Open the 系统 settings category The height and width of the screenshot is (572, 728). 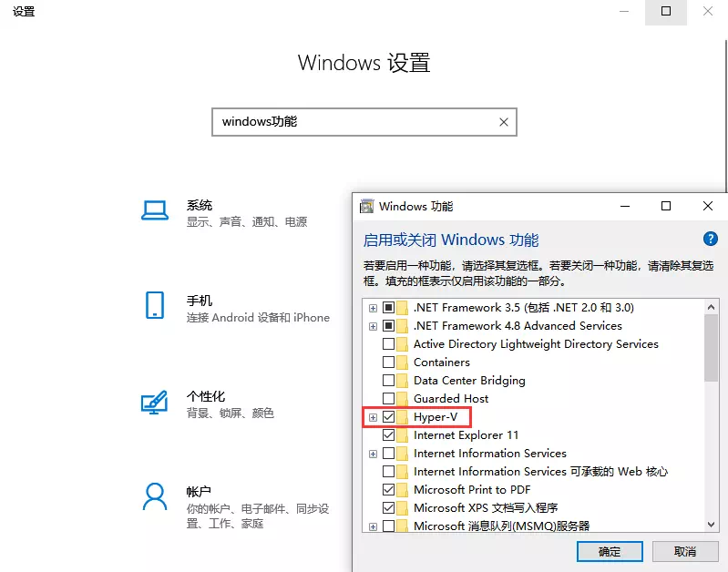224,213
